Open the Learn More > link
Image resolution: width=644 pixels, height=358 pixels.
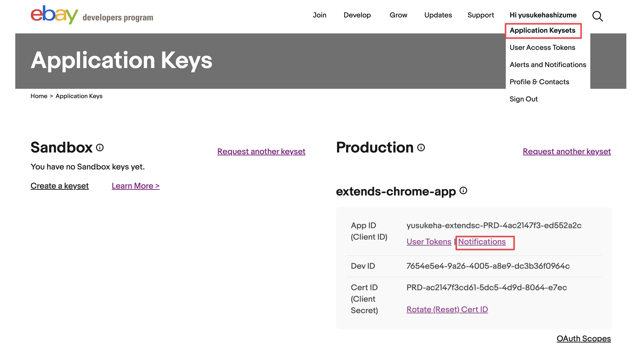(x=136, y=186)
